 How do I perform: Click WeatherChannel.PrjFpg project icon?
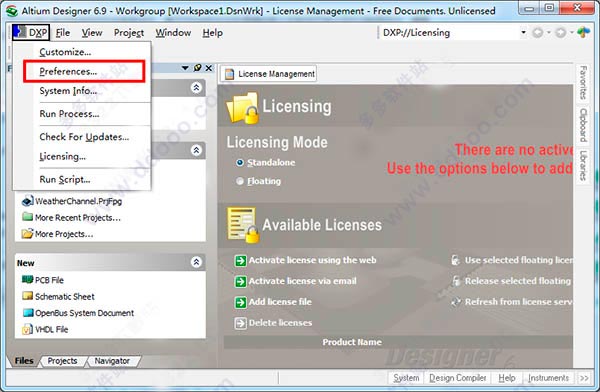coord(28,201)
